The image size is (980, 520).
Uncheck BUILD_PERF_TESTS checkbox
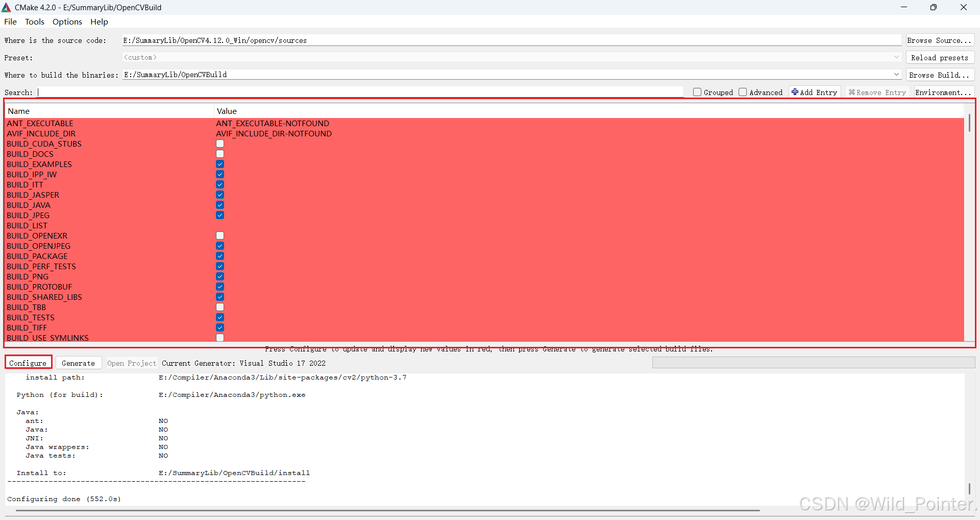pyautogui.click(x=220, y=266)
